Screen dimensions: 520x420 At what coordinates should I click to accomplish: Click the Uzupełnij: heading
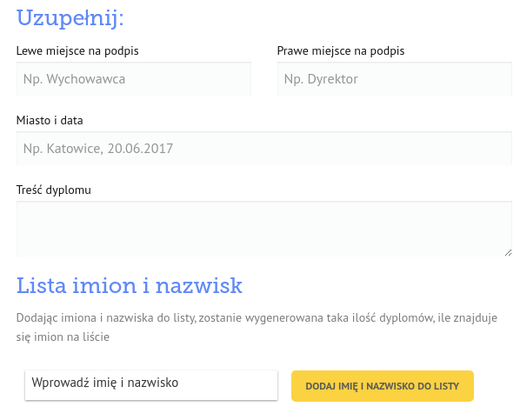click(x=70, y=18)
